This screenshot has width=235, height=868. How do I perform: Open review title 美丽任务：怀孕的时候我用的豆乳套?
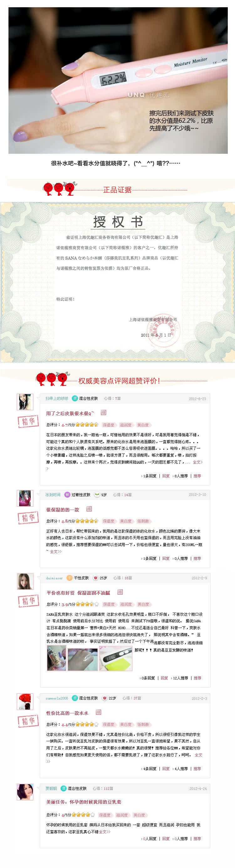(84, 801)
